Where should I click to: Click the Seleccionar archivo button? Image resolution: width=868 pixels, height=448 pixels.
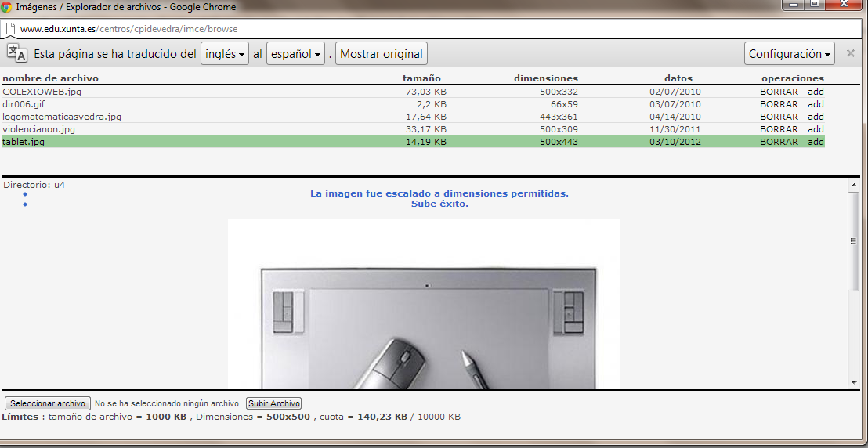(x=48, y=403)
